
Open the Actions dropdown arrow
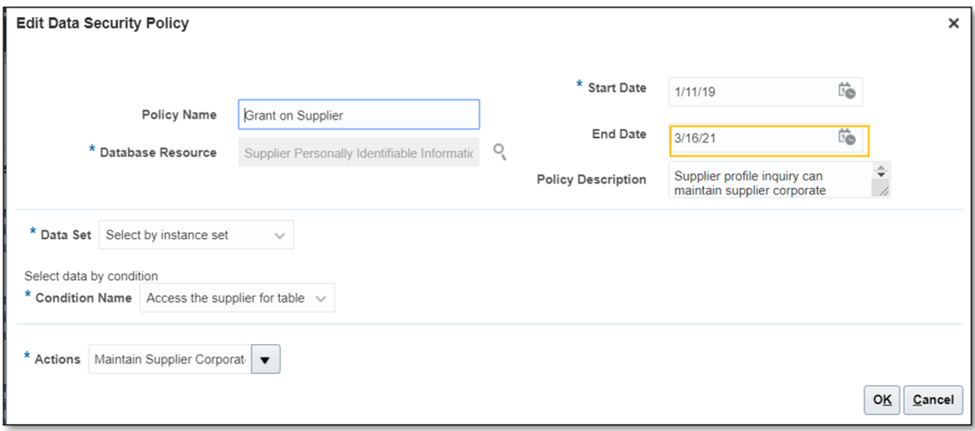pyautogui.click(x=266, y=359)
